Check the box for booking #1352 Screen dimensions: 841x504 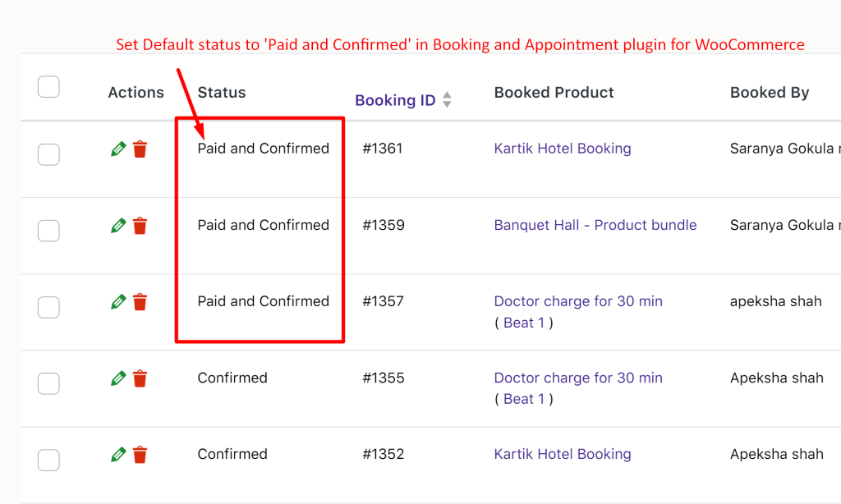tap(48, 460)
